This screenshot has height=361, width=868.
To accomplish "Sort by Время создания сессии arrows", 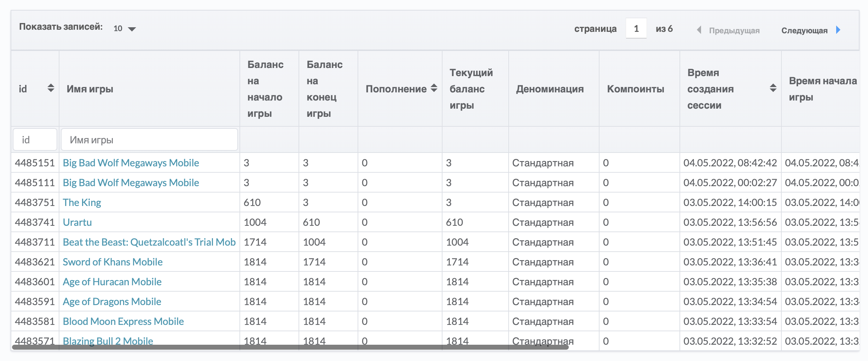I will click(773, 88).
